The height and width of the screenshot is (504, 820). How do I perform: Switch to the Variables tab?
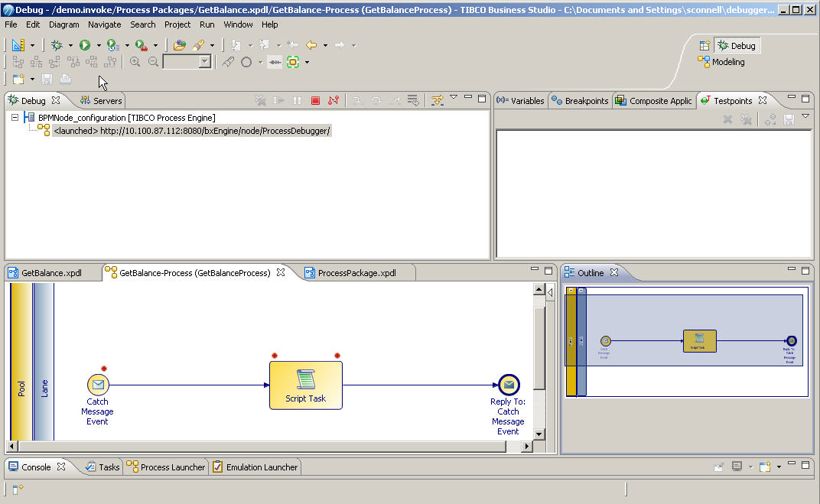[x=520, y=100]
